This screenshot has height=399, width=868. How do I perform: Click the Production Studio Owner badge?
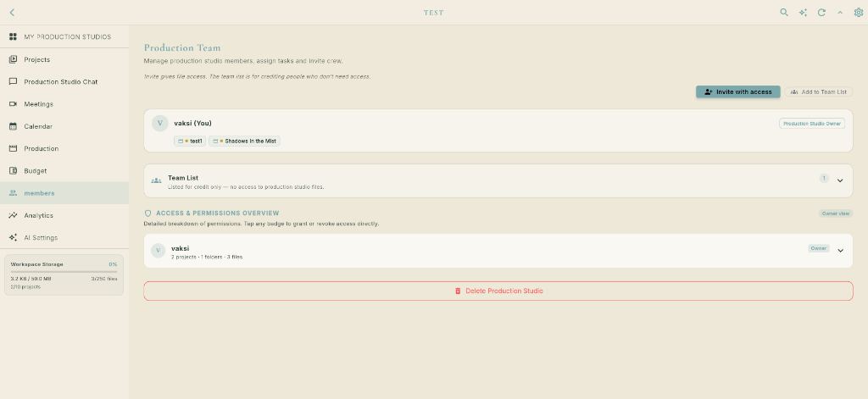(x=812, y=124)
